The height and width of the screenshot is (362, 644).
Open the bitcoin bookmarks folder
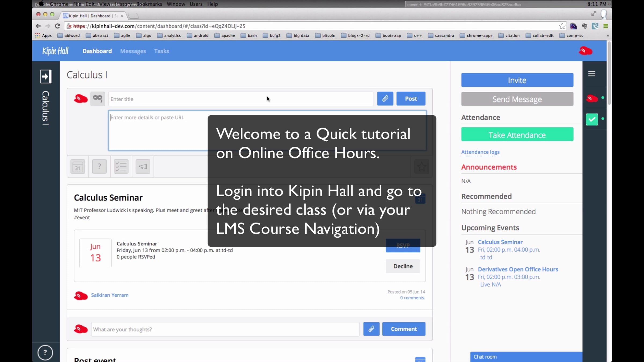pos(325,35)
